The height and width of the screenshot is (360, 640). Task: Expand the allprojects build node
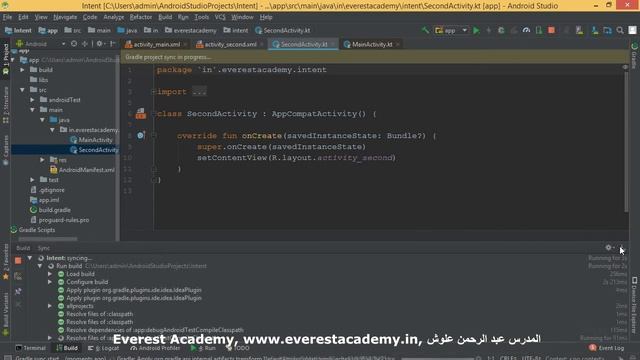coord(50,306)
